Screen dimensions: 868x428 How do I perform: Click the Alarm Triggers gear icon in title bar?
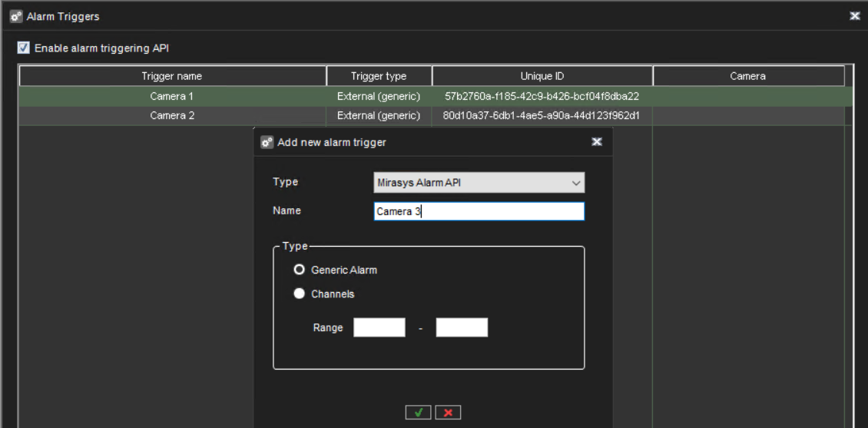pos(17,17)
